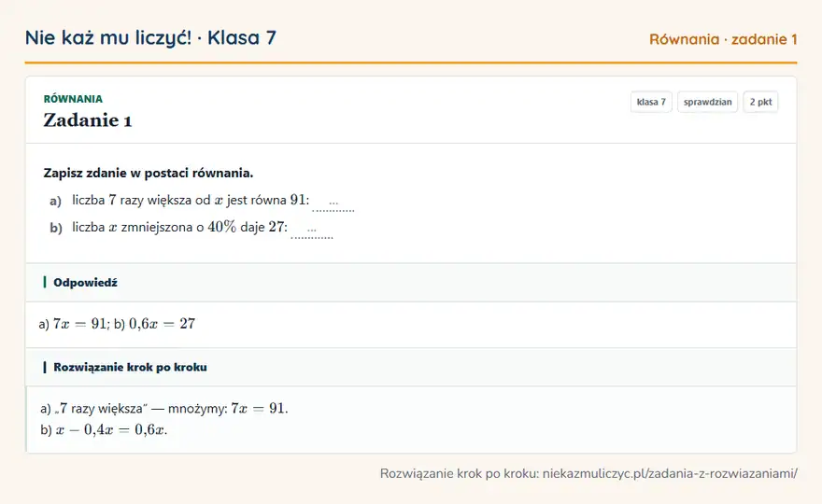822x504 pixels.
Task: Click the 'Równania · zadanie 1' header label
Action: [x=723, y=39]
